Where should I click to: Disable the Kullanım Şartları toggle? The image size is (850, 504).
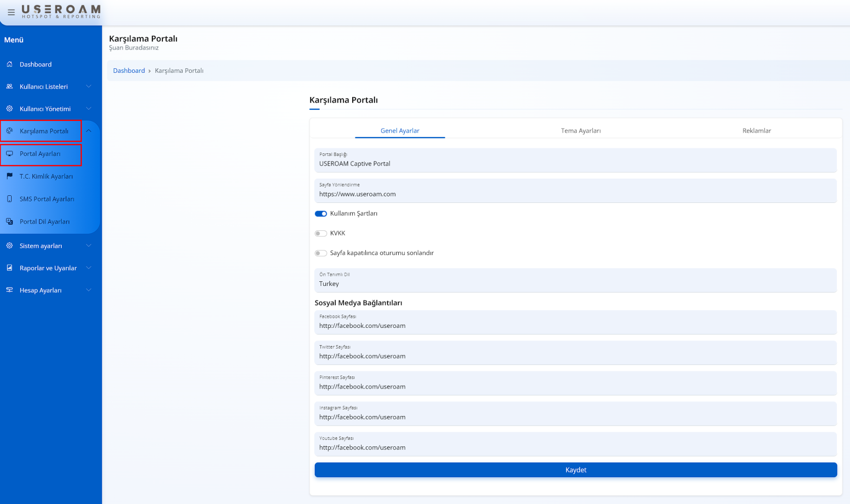click(321, 214)
